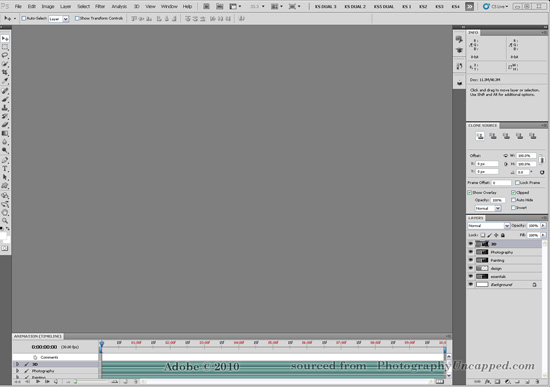
Task: Show more workspaces double-arrow button
Action: tap(469, 6)
